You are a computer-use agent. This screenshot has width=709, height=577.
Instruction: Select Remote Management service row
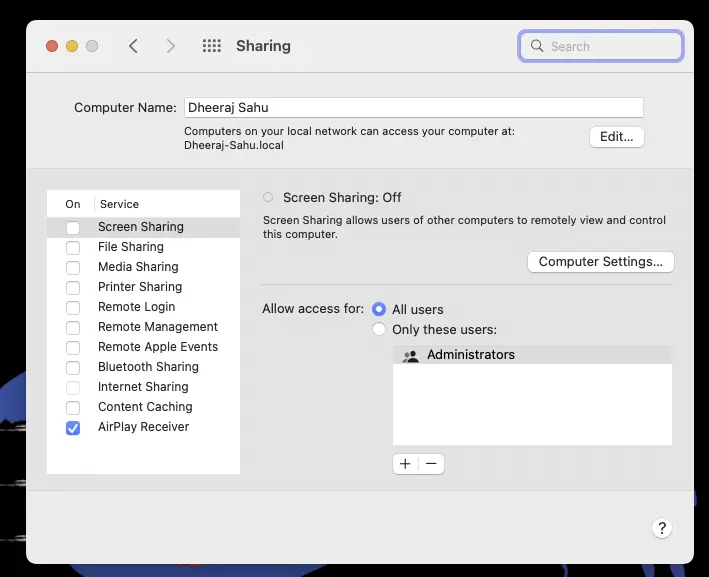[x=143, y=326]
